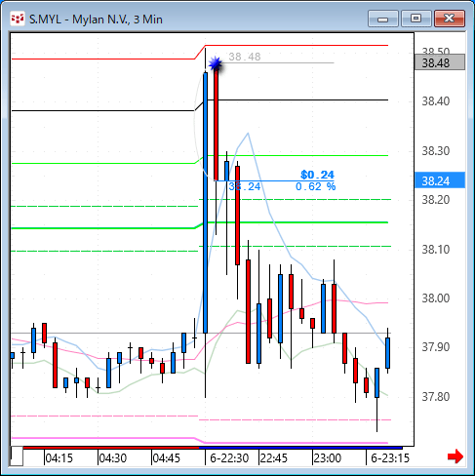The width and height of the screenshot is (475, 476).
Task: Click the blue 38.24 annotation text on chart
Action: tap(245, 186)
